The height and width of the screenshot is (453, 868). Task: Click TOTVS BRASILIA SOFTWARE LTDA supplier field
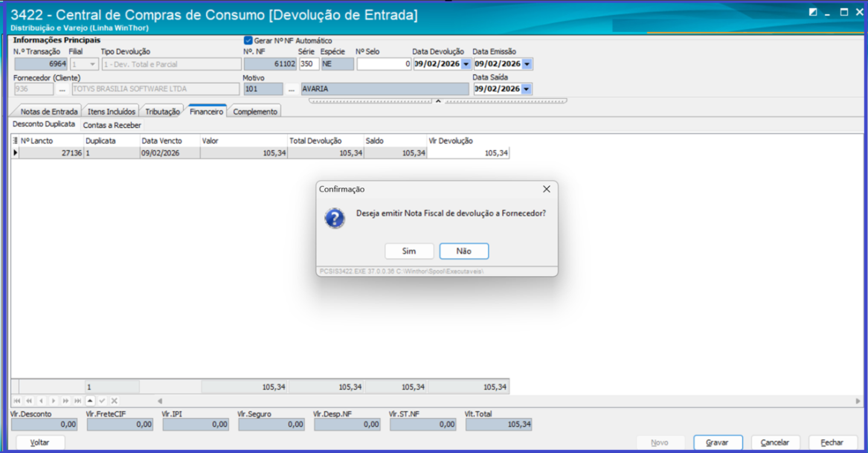point(155,89)
